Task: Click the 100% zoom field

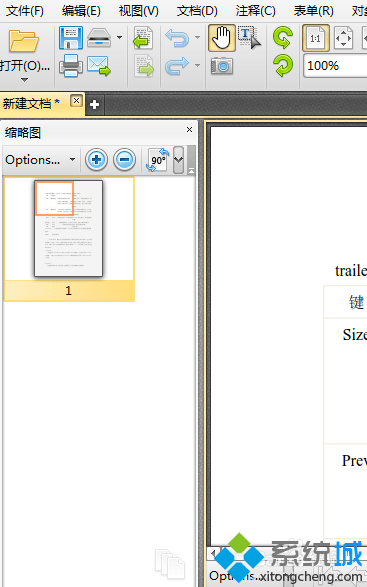Action: click(x=335, y=66)
